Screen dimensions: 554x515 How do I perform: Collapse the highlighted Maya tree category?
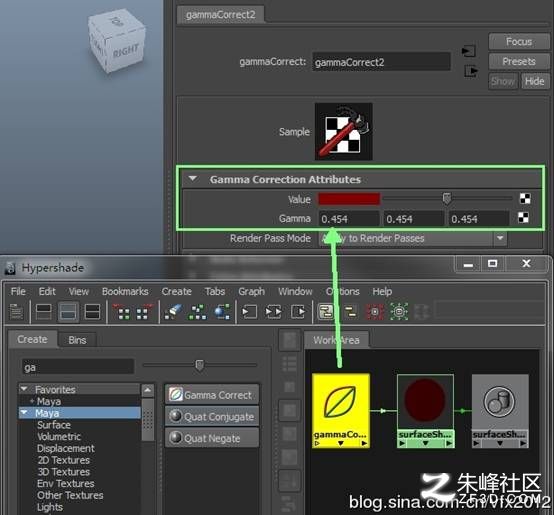point(24,413)
